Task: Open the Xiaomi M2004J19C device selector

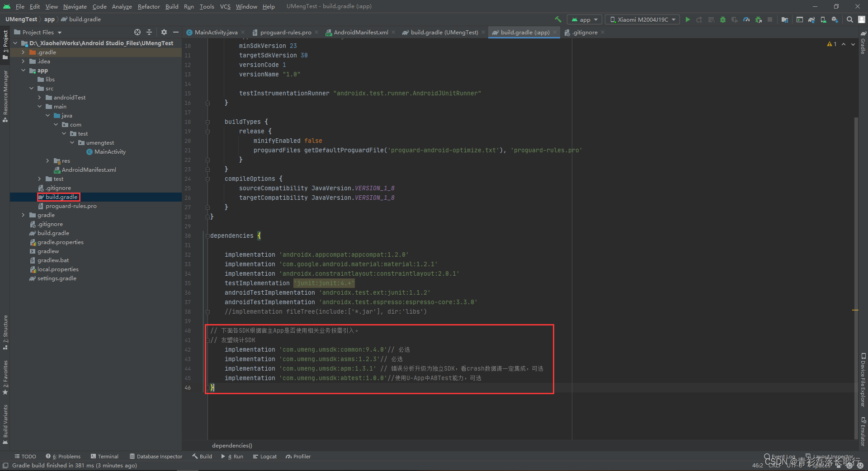Action: click(x=642, y=19)
